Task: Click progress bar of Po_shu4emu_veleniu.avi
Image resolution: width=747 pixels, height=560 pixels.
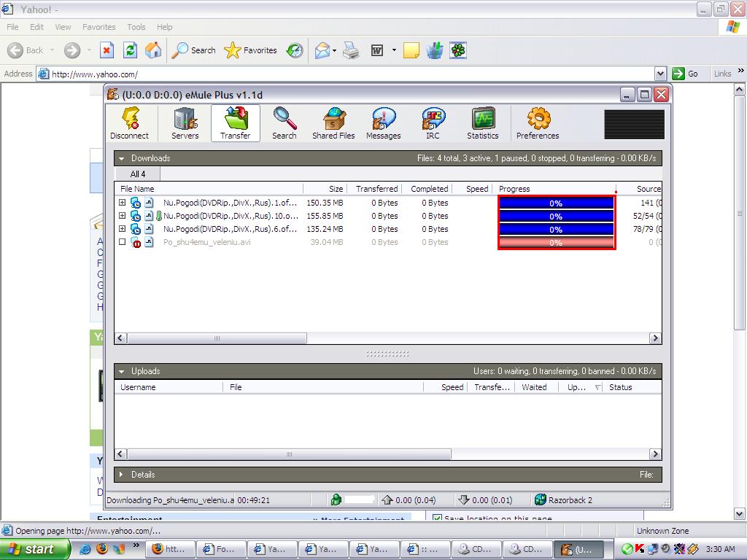Action: [x=556, y=242]
